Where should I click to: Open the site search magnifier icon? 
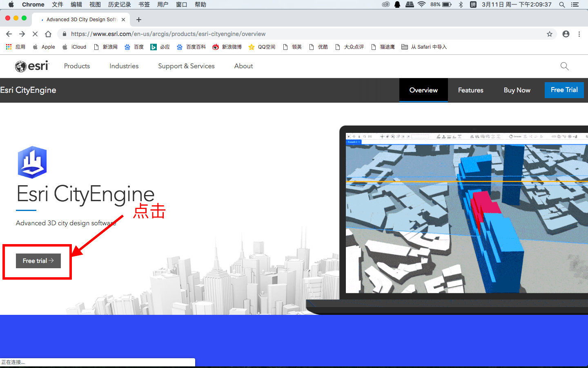(564, 66)
